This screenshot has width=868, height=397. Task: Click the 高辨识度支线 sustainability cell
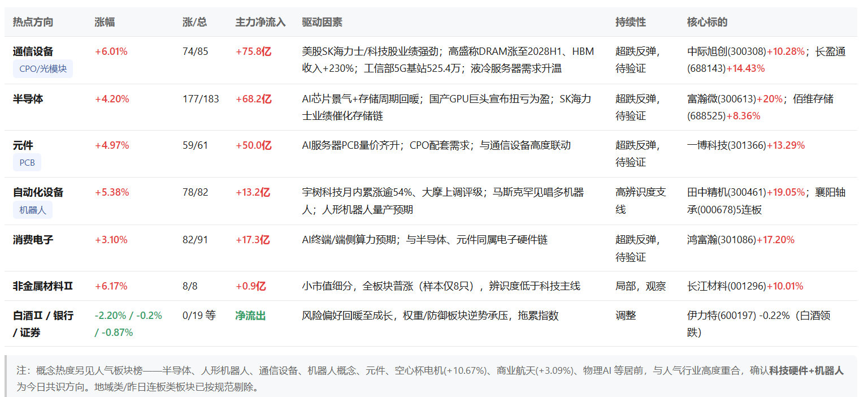(x=641, y=201)
